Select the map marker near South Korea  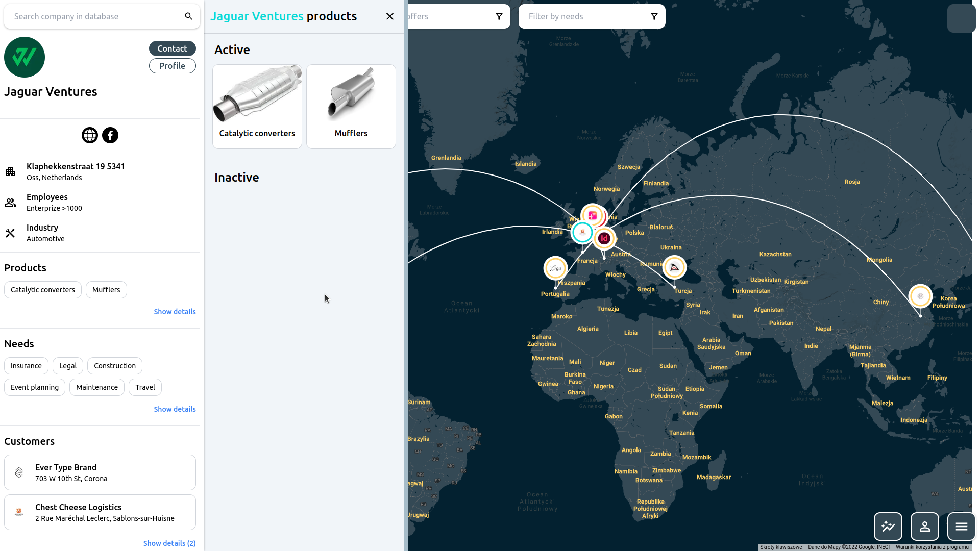(920, 296)
